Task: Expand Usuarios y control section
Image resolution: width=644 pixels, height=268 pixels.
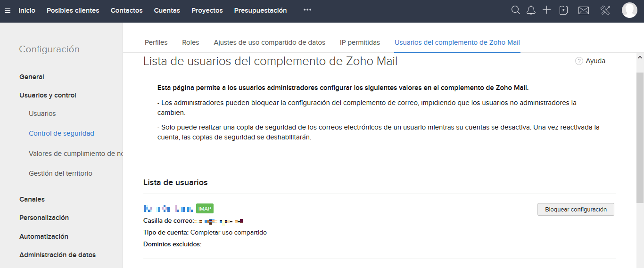Action: click(x=48, y=95)
